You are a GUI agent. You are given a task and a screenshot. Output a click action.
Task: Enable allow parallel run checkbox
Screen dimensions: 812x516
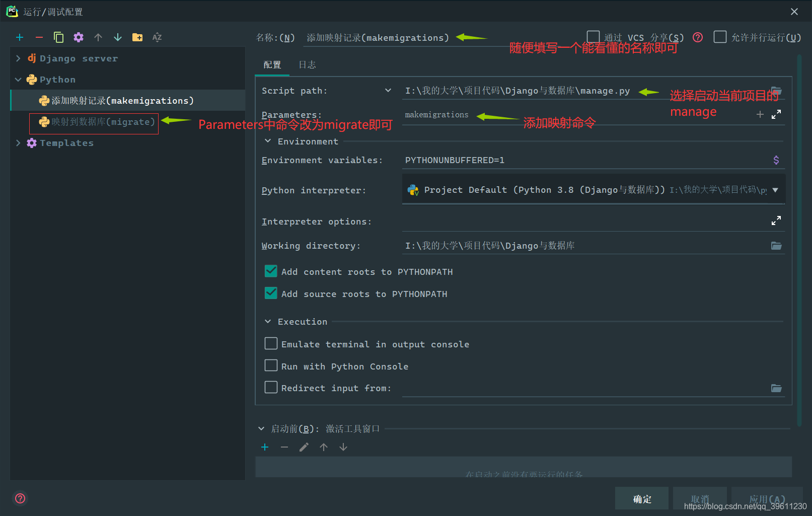tap(720, 37)
